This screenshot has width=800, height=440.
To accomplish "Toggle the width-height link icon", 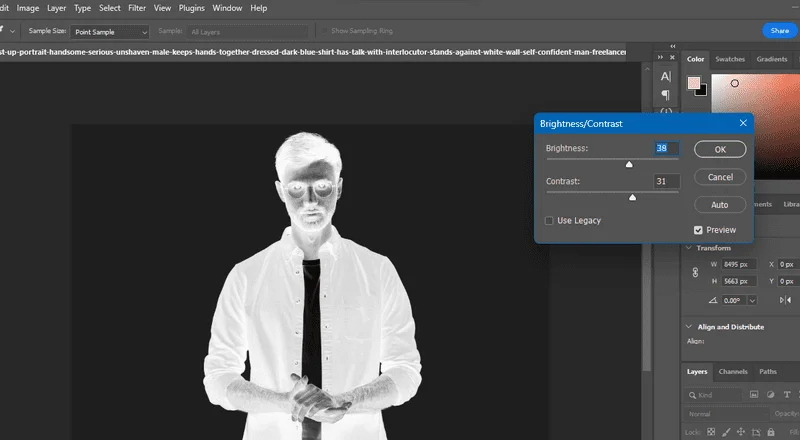I will [695, 273].
